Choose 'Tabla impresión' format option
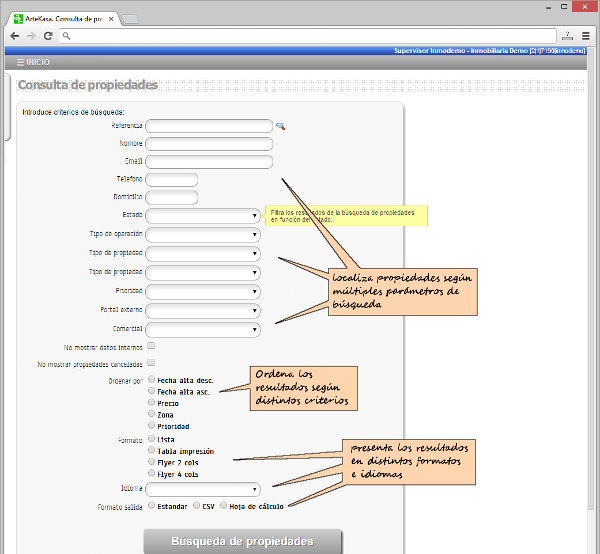The height and width of the screenshot is (554, 600). tap(151, 451)
